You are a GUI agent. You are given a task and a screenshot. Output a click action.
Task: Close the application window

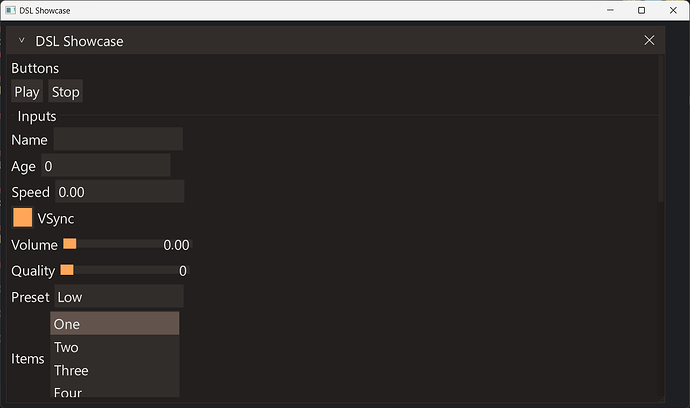[x=673, y=10]
